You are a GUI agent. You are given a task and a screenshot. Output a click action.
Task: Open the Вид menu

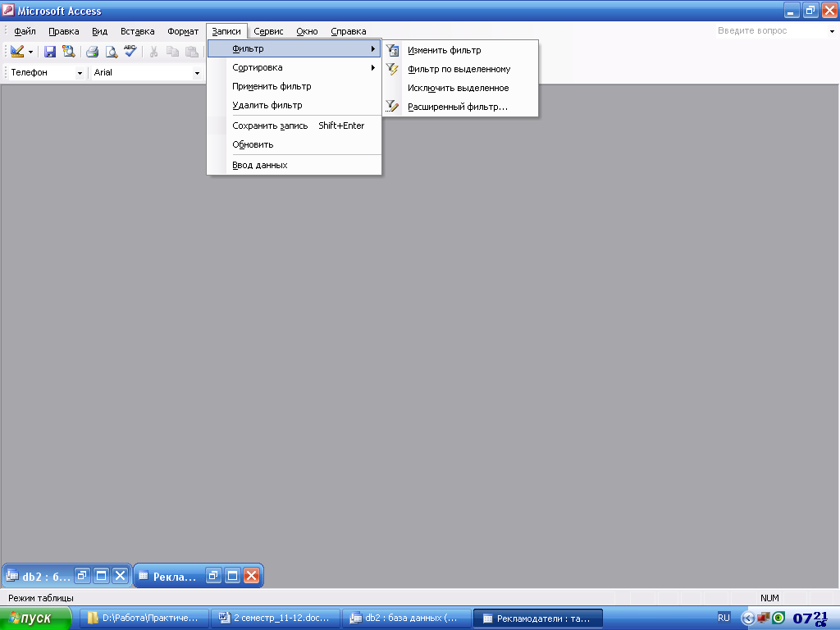tap(99, 32)
